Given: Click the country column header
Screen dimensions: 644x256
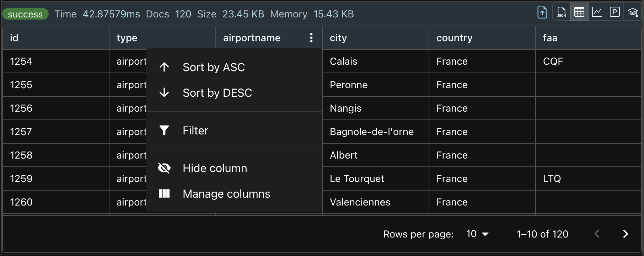Looking at the screenshot, I should tap(482, 38).
